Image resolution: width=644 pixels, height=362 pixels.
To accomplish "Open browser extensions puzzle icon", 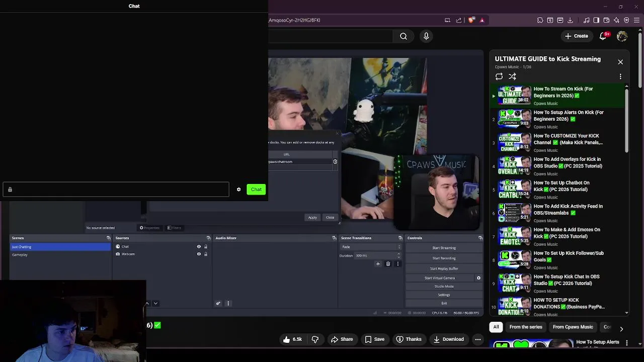I will (x=540, y=20).
